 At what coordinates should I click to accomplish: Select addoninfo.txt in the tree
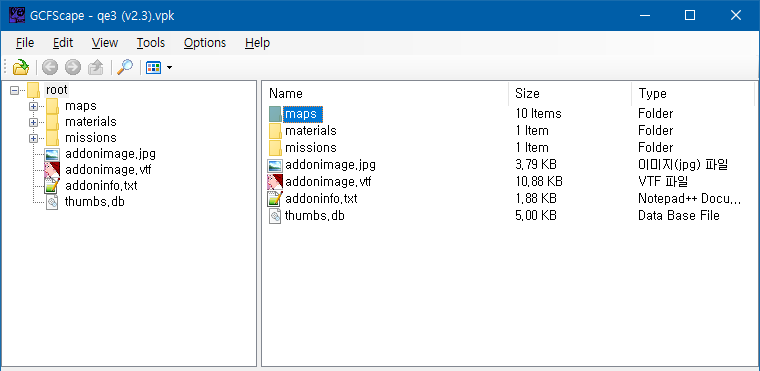click(x=101, y=186)
